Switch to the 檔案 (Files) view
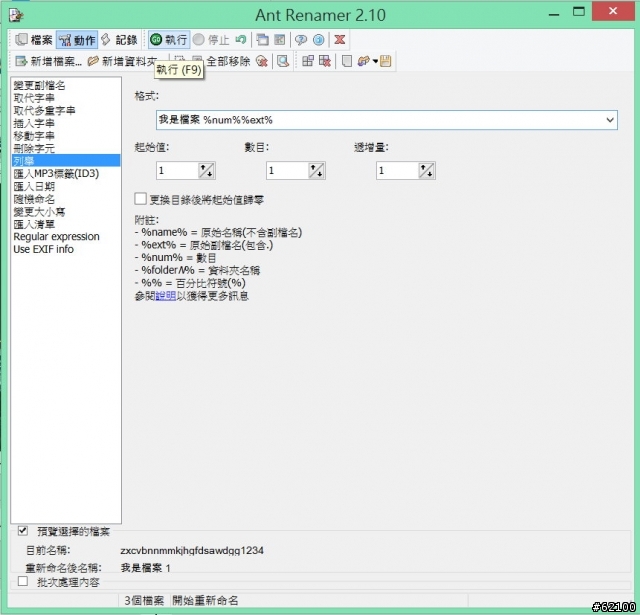Image resolution: width=640 pixels, height=615 pixels. tap(34, 40)
